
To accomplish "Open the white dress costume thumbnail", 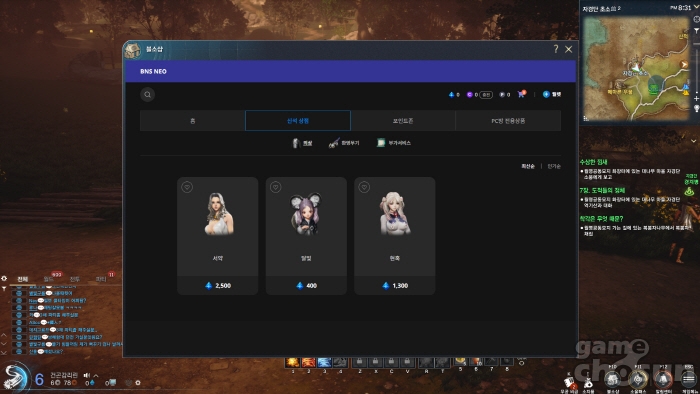I will [218, 214].
